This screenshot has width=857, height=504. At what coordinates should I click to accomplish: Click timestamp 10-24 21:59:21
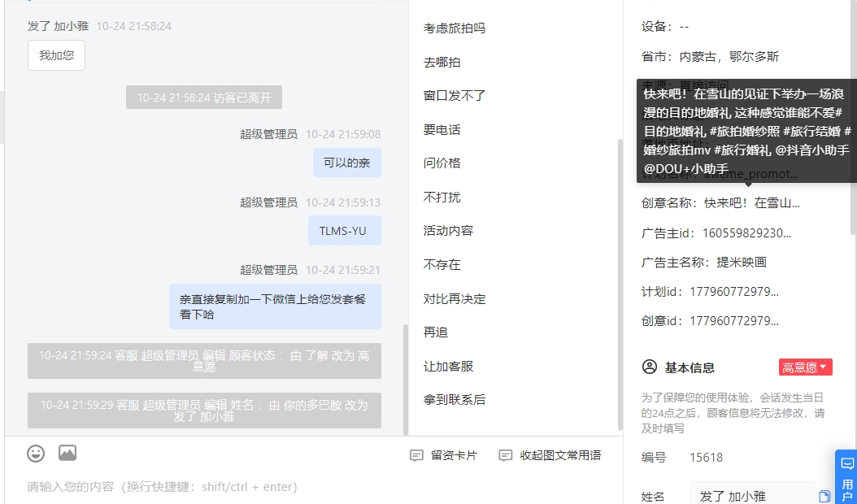point(342,270)
